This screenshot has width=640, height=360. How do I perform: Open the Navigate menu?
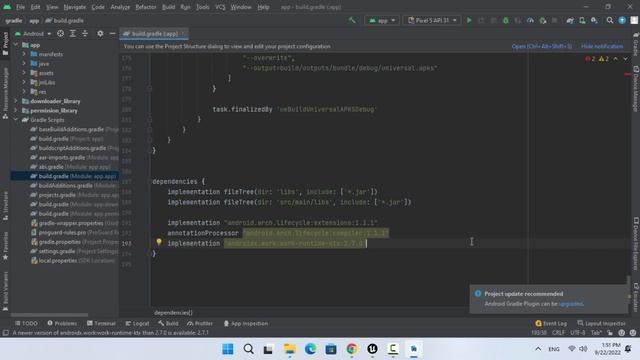point(75,7)
